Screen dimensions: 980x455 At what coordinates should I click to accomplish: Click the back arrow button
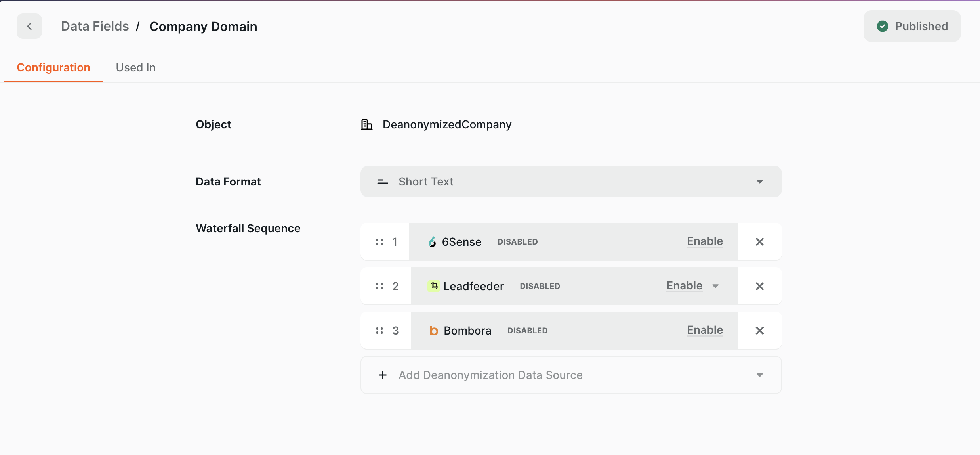click(29, 26)
